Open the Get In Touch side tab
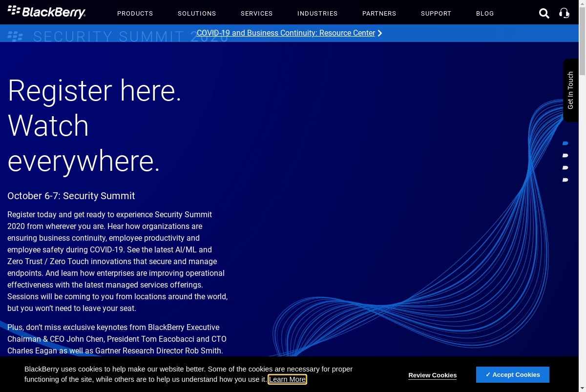 pos(570,90)
